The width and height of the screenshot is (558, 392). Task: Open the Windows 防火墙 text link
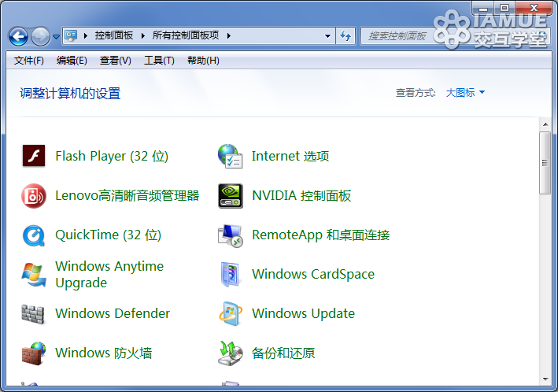(x=104, y=353)
